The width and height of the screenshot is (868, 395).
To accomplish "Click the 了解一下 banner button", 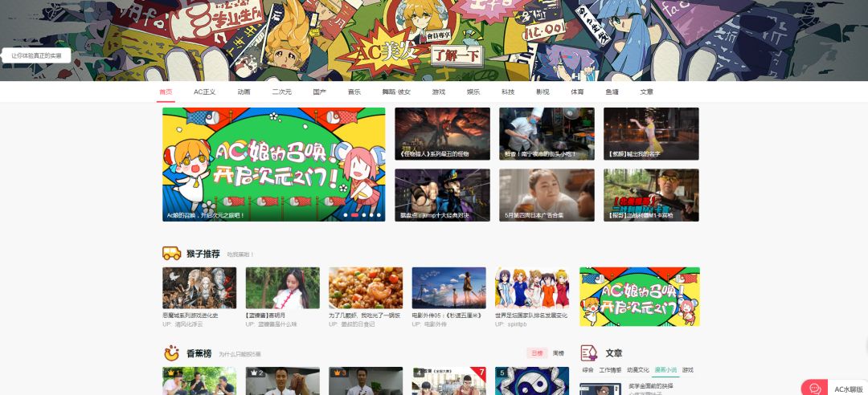I will (457, 55).
